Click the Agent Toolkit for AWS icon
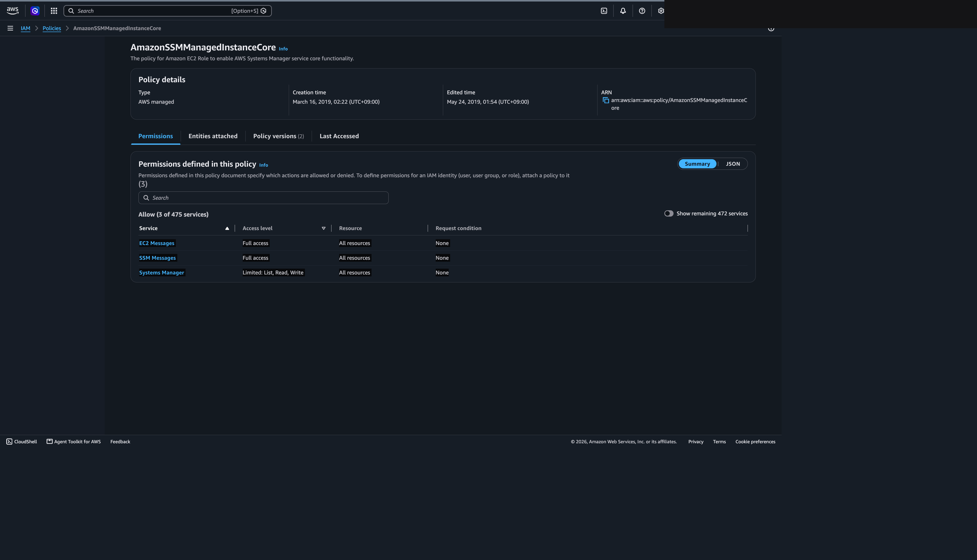This screenshot has width=977, height=560. click(x=50, y=441)
